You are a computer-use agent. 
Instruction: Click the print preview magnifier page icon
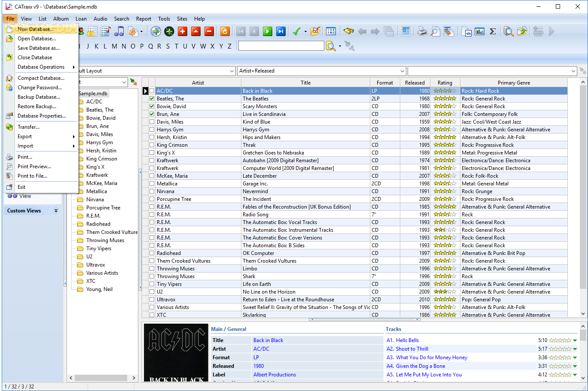(x=436, y=31)
